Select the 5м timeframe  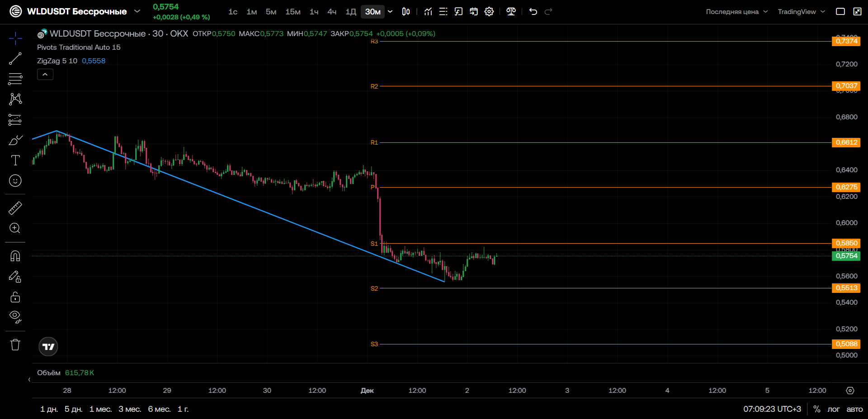click(x=271, y=12)
